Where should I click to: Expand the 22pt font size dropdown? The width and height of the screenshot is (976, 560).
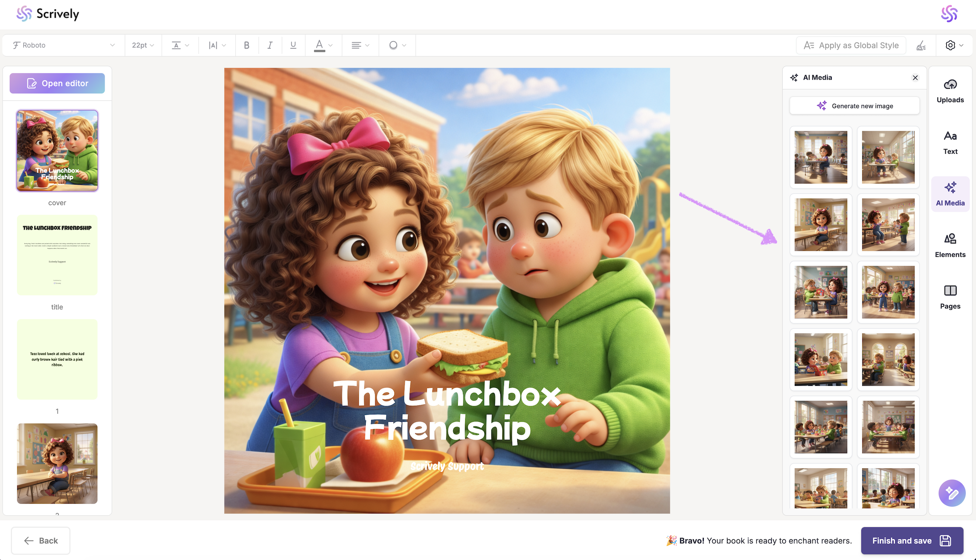click(143, 45)
